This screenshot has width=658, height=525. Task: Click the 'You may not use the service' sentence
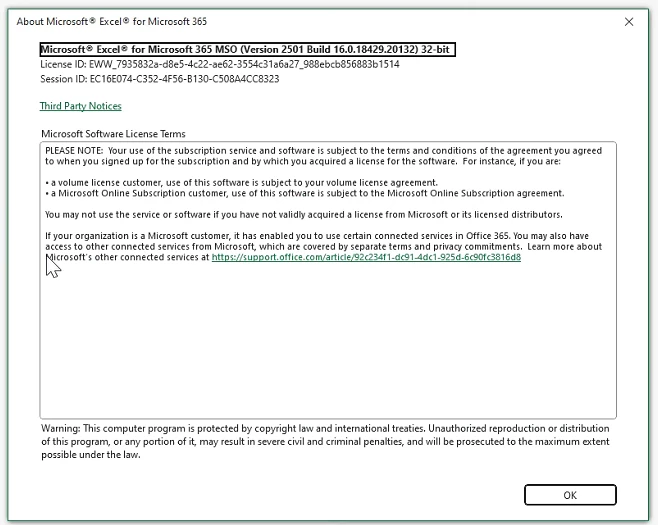pos(303,214)
